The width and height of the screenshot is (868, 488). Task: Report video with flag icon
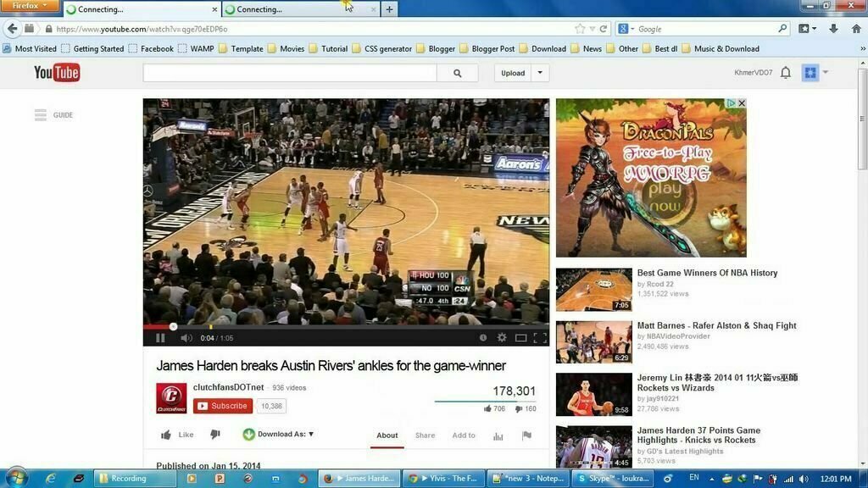526,435
